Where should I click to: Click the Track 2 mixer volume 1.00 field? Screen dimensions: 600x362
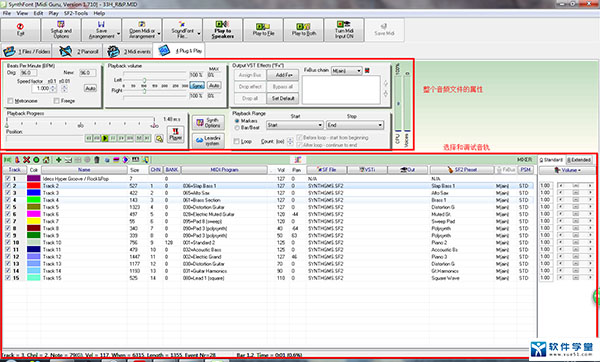click(546, 186)
